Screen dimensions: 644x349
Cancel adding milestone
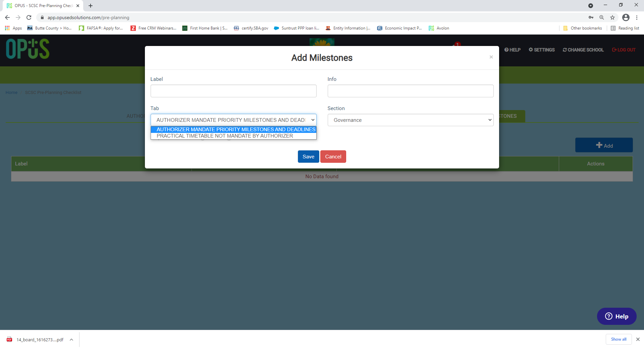tap(333, 157)
